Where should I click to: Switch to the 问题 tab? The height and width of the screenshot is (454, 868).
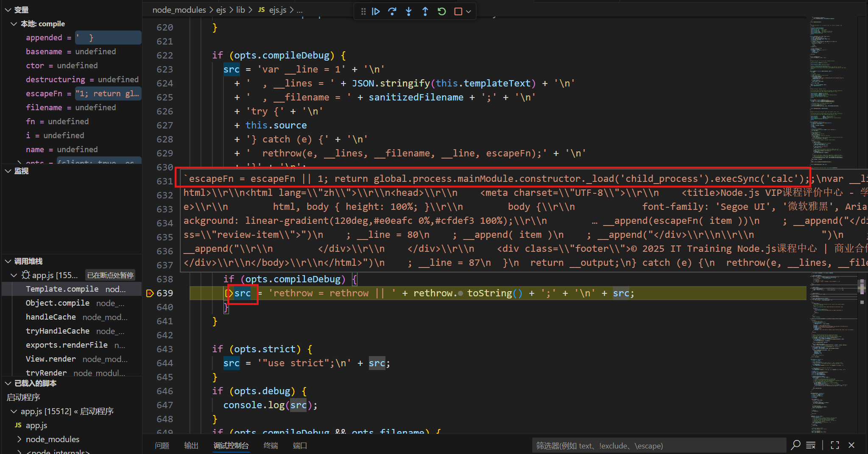(162, 446)
